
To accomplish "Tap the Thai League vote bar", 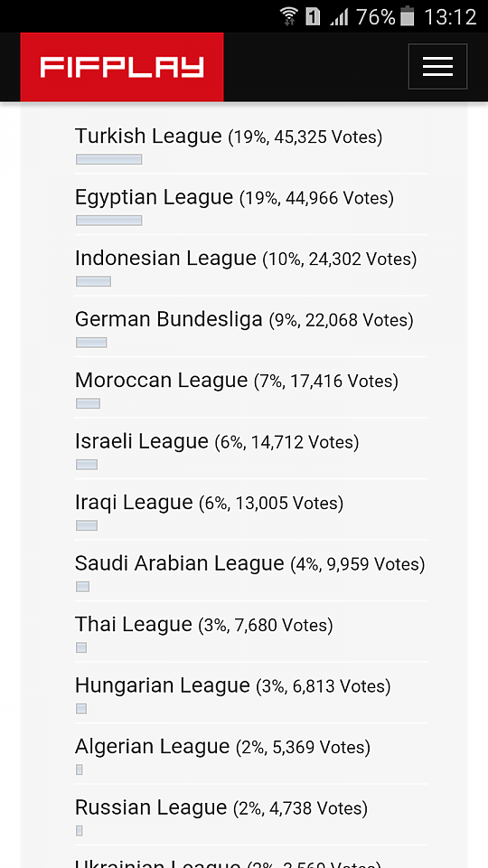I will click(81, 647).
